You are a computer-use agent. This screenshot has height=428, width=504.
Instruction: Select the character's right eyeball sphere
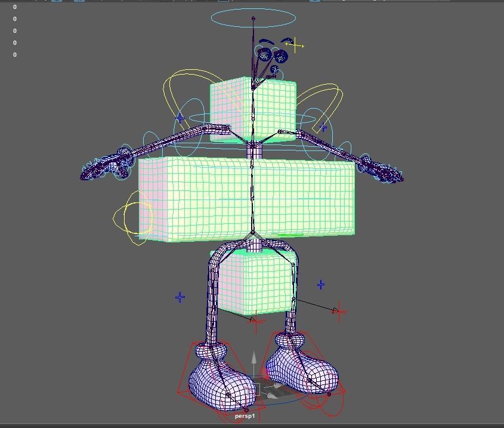pyautogui.click(x=281, y=56)
